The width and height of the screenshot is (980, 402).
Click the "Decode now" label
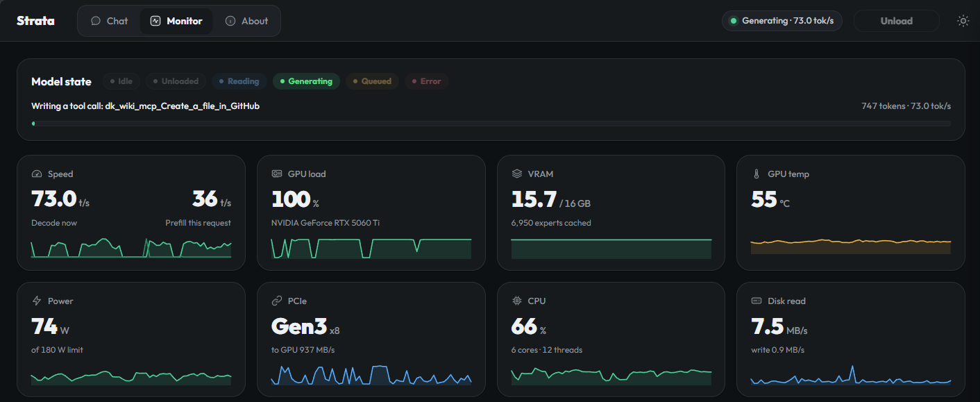point(54,223)
